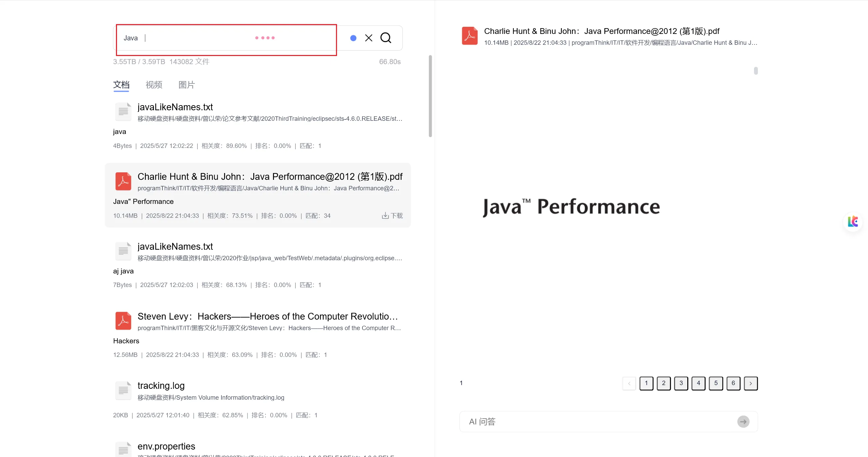Go to next preview page with right chevron
Image resolution: width=868 pixels, height=457 pixels.
[751, 383]
